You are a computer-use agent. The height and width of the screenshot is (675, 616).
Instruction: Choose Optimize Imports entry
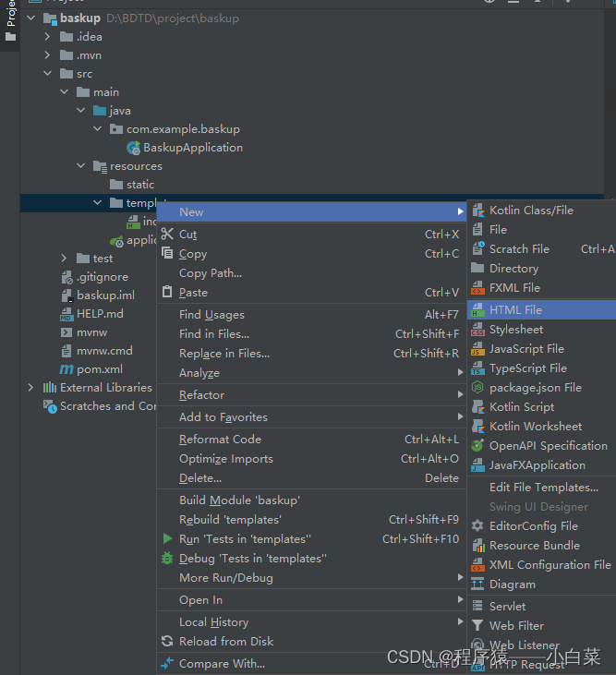tap(311, 459)
